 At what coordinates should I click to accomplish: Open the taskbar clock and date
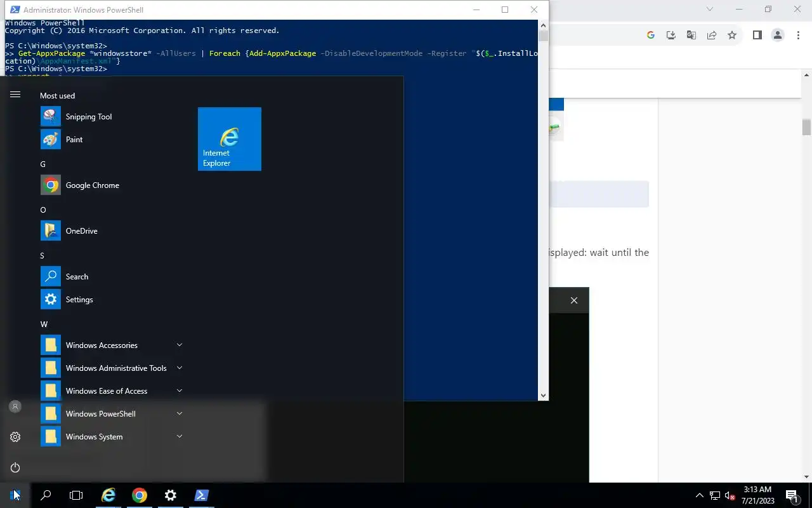757,495
